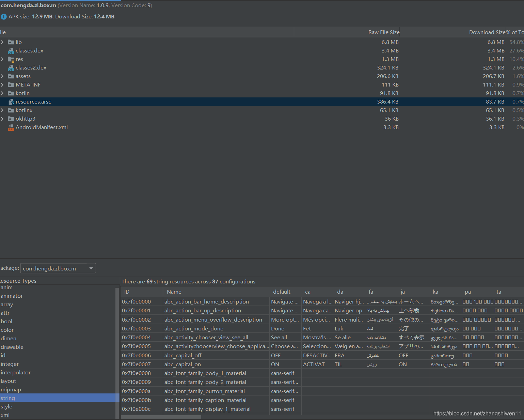Select row abc_font_family_button_material
Viewport: 524px width, 420px height.
tap(322, 391)
